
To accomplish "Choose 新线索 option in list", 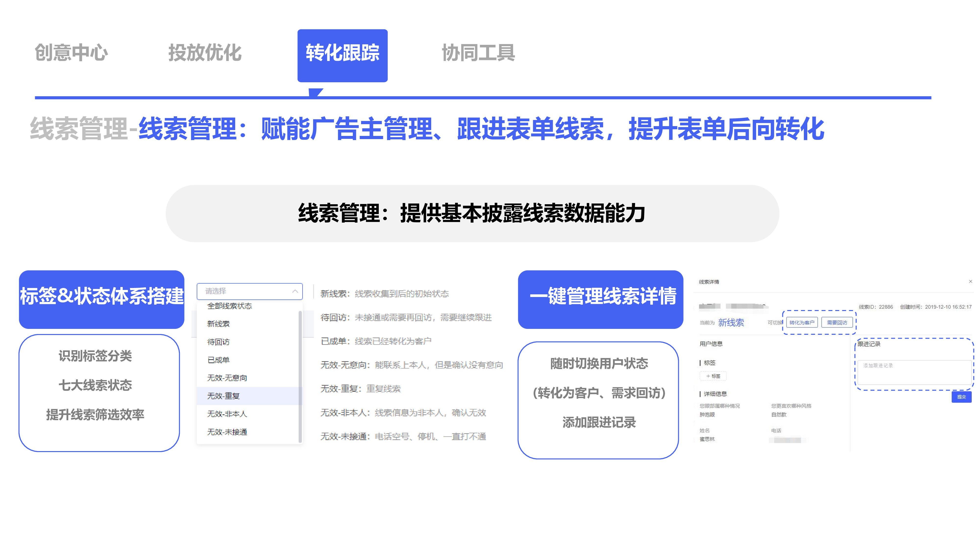I will point(218,324).
